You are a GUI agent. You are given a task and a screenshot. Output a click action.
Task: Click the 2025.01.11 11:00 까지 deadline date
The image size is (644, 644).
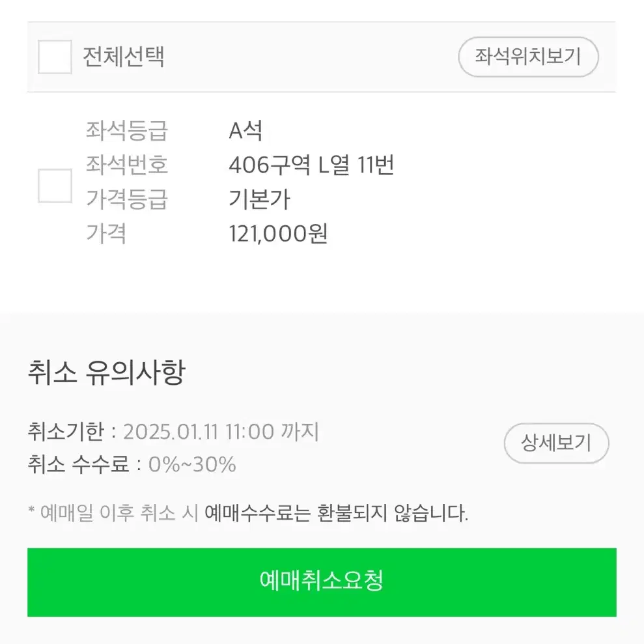click(x=221, y=431)
